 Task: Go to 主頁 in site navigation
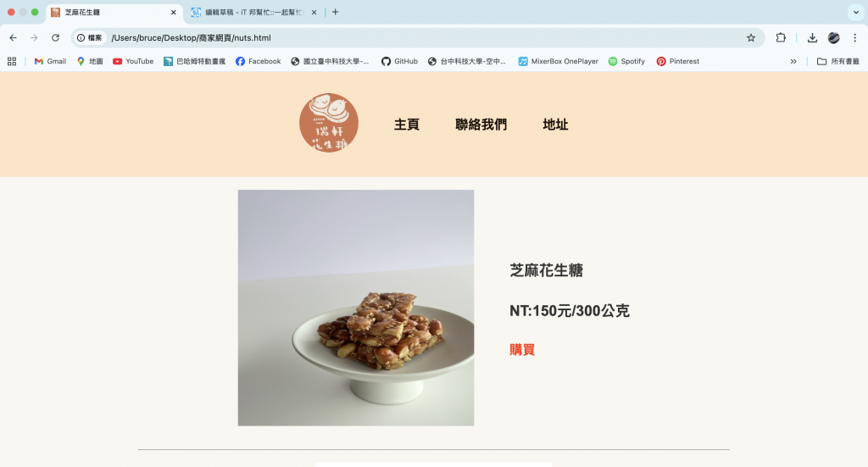[x=406, y=125]
